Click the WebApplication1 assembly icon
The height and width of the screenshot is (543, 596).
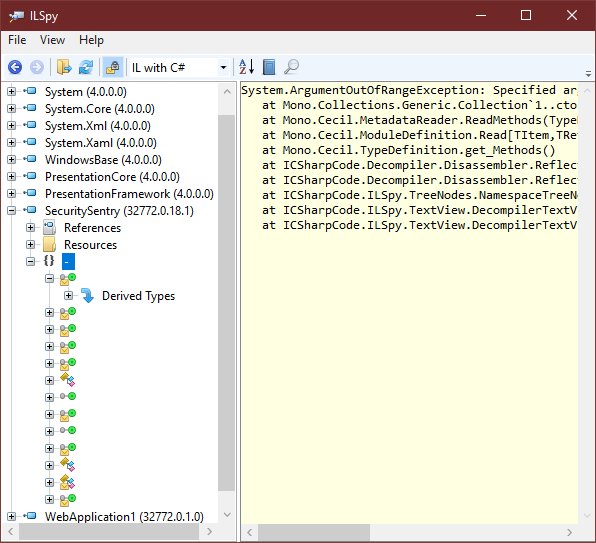(x=30, y=516)
